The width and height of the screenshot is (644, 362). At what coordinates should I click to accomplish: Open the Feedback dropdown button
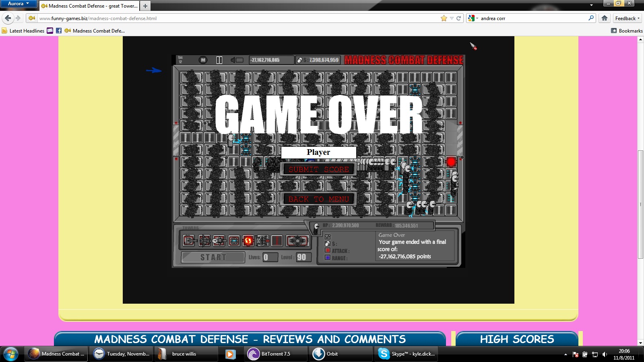[x=627, y=18]
